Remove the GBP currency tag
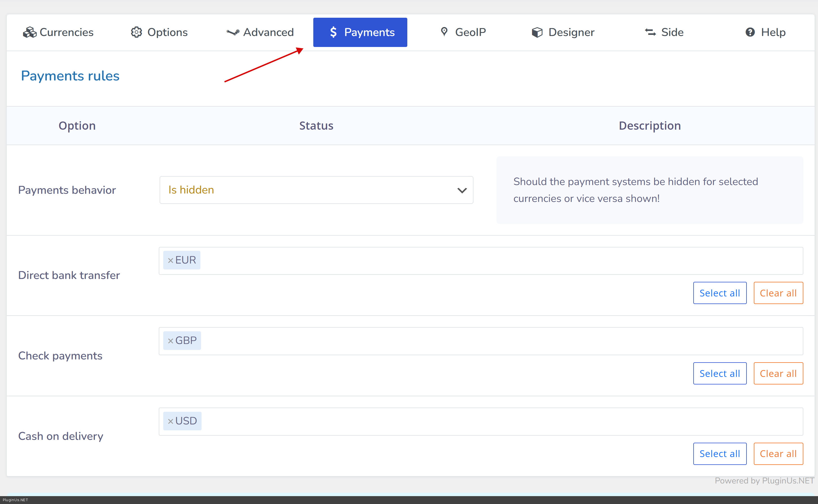Image resolution: width=818 pixels, height=504 pixels. [x=171, y=341]
